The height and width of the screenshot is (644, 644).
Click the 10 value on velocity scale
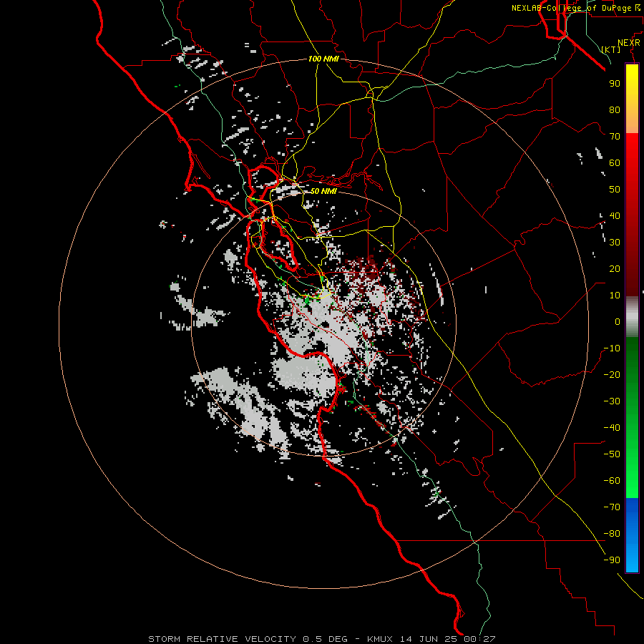click(x=615, y=296)
